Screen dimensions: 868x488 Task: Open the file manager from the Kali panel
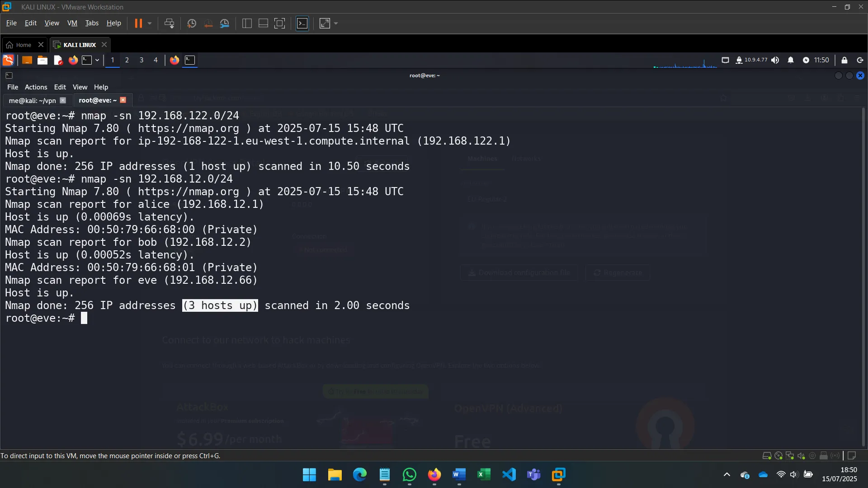(x=42, y=60)
